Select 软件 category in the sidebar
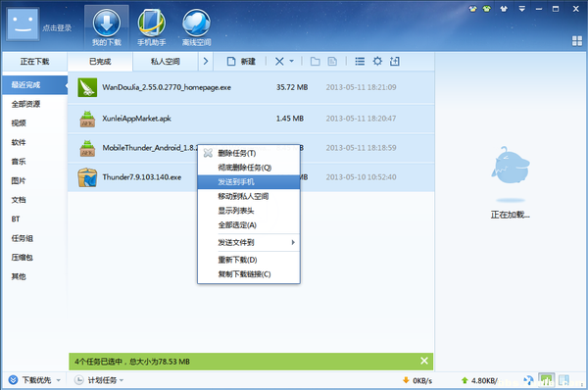Viewport: 588px width, 390px height. (x=19, y=142)
